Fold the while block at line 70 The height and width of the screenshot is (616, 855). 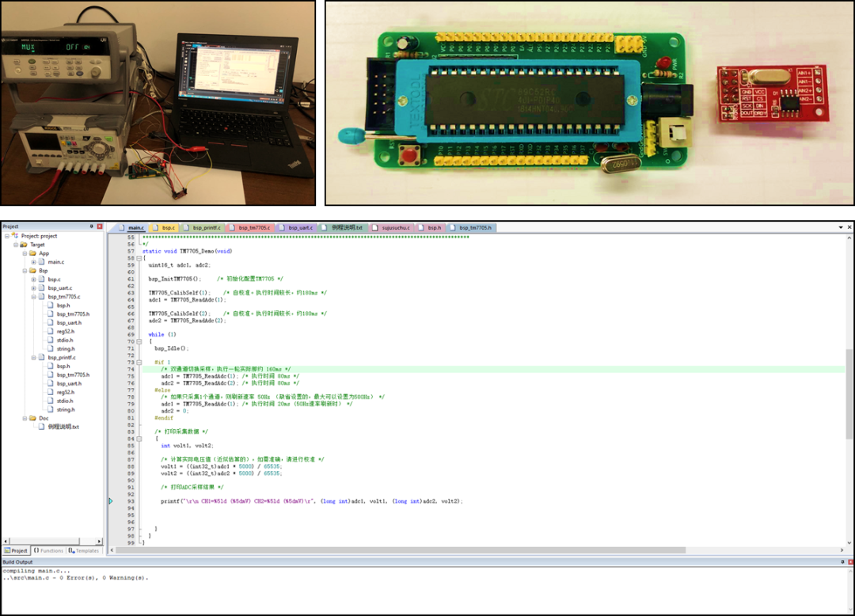click(139, 341)
